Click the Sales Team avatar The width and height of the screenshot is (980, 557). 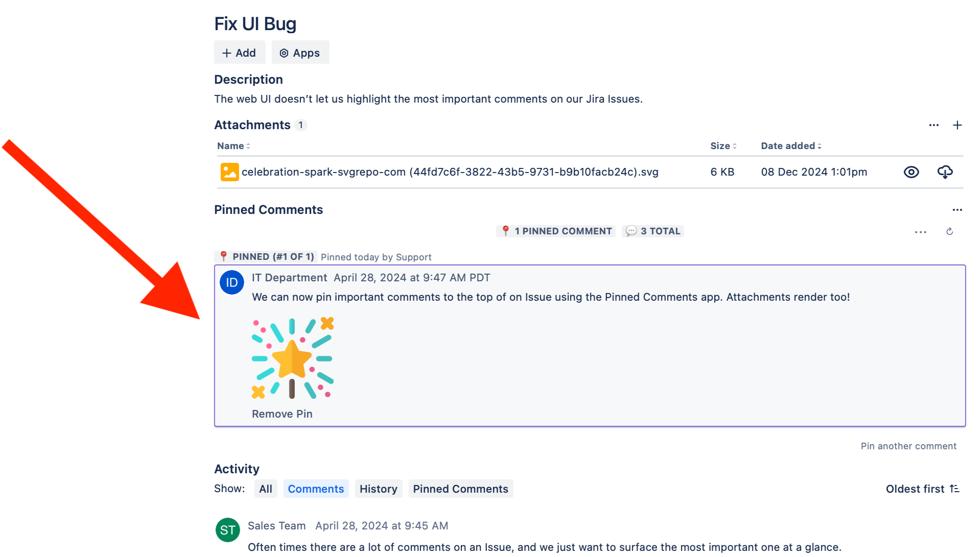tap(227, 530)
